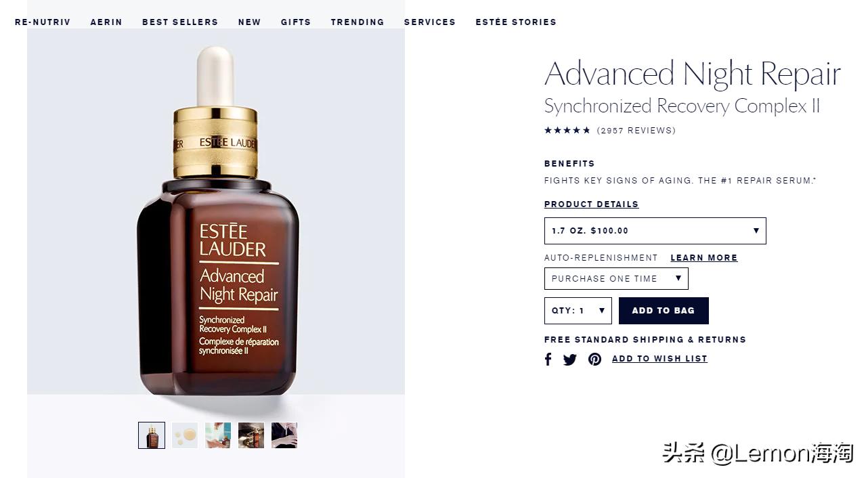Open the Gifts navigation item
868x478 pixels.
click(296, 22)
